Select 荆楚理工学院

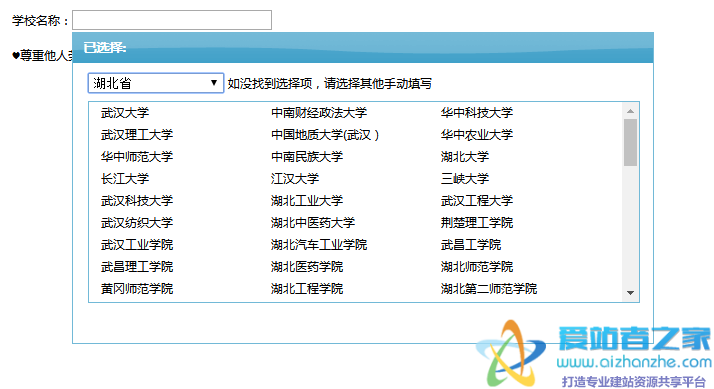[x=477, y=223]
